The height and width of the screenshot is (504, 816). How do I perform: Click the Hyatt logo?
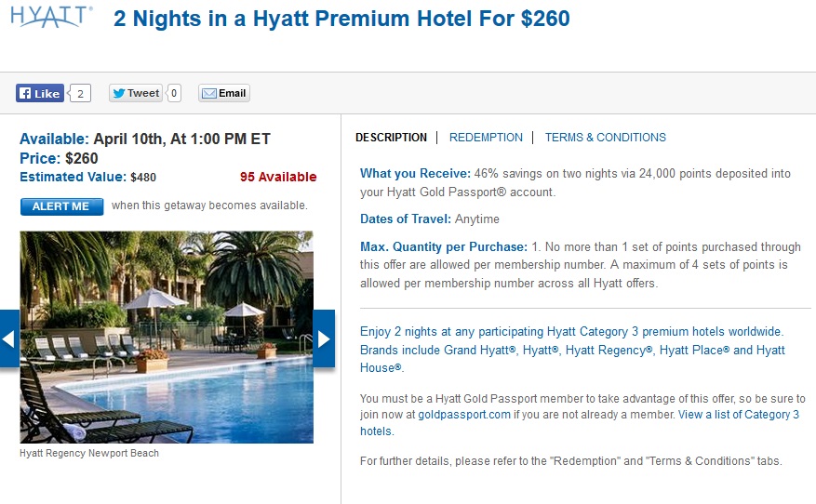point(51,17)
